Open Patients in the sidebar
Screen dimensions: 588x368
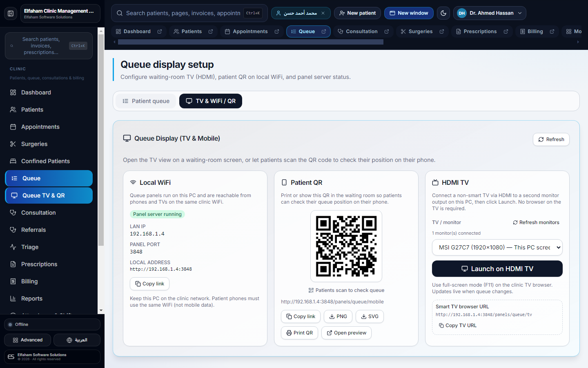pos(49,110)
